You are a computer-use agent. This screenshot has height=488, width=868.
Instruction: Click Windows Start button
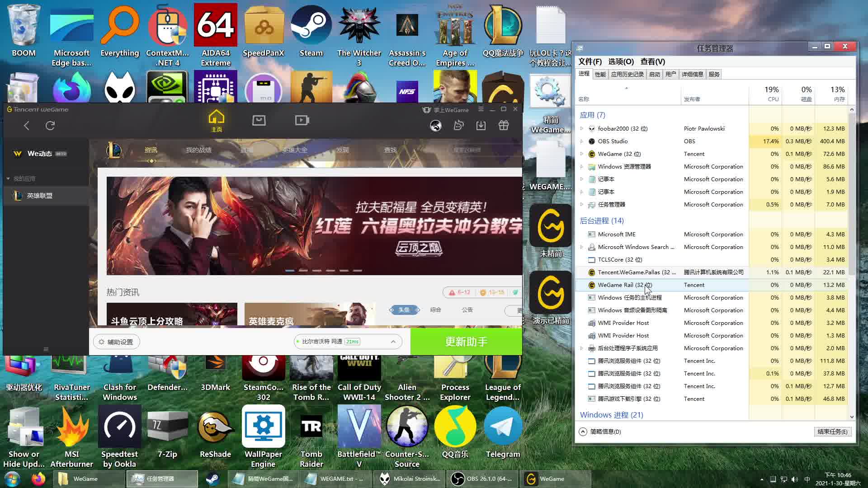[x=12, y=479]
